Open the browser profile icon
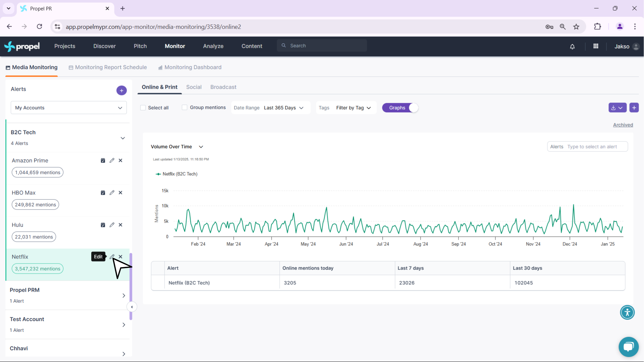Screen dimensions: 644x362 click(x=620, y=26)
